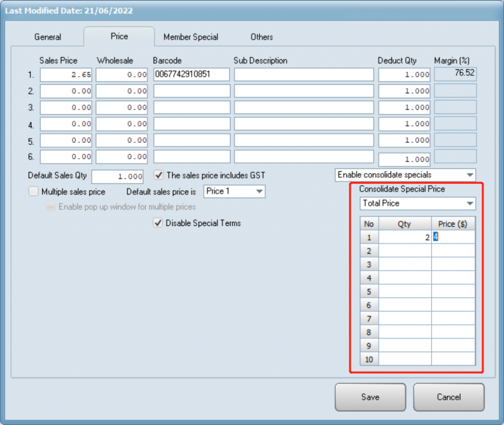
Task: Uncheck Disable Special Terms checkbox
Action: coord(158,223)
